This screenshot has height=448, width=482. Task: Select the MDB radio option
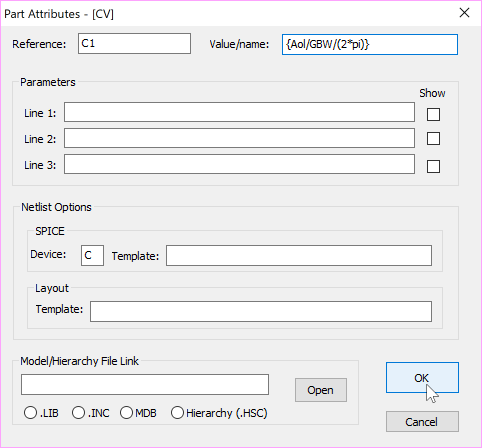coord(126,413)
